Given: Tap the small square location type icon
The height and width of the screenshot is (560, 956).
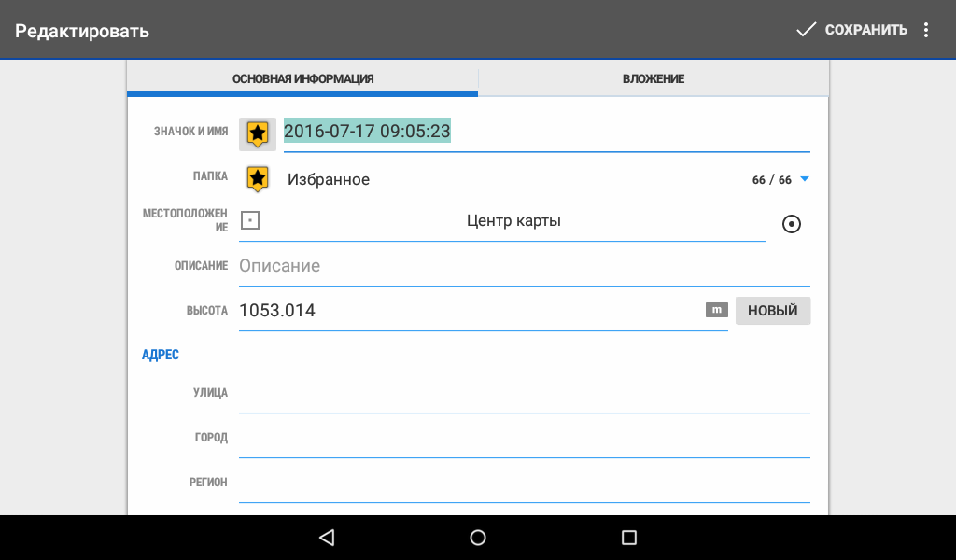Looking at the screenshot, I should tap(249, 221).
